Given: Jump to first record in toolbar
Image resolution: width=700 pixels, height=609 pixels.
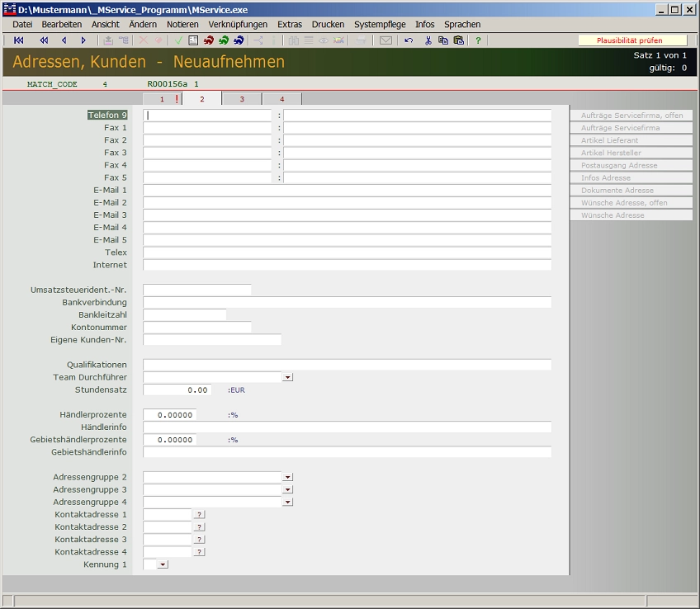Looking at the screenshot, I should point(18,40).
